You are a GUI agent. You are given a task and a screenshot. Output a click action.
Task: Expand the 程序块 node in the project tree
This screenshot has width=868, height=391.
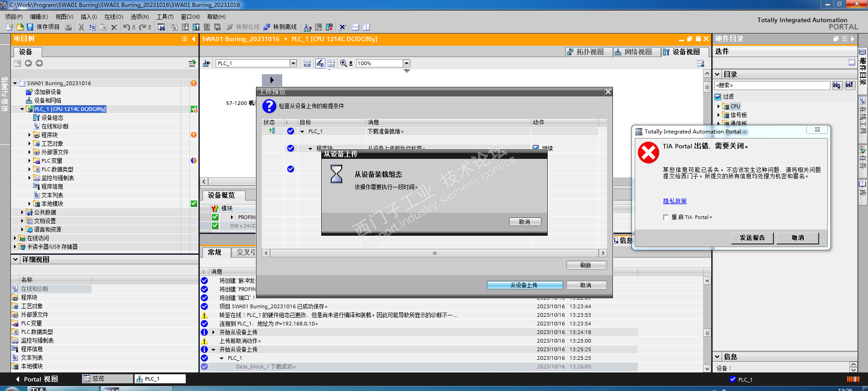29,135
